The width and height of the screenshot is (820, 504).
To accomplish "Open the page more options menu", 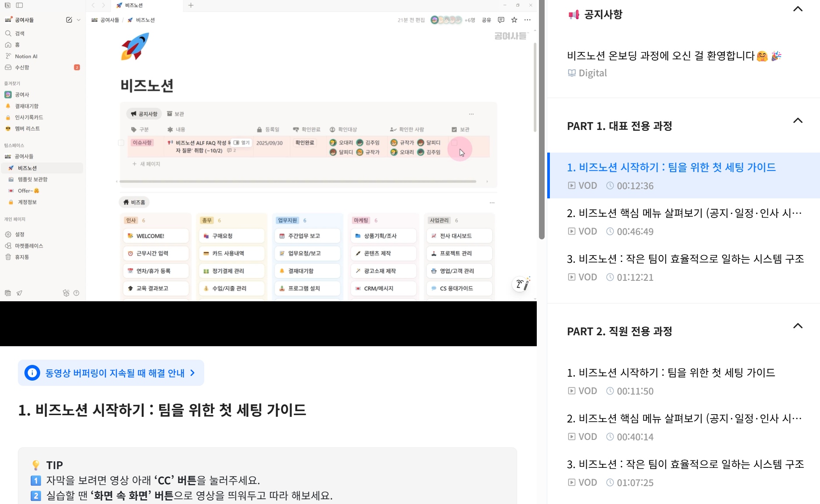I will [528, 20].
